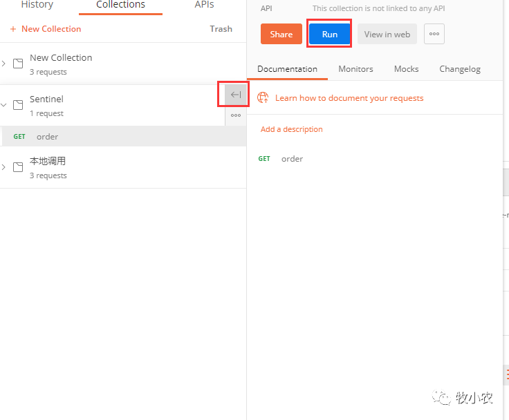Open the APIs tab

click(x=204, y=5)
